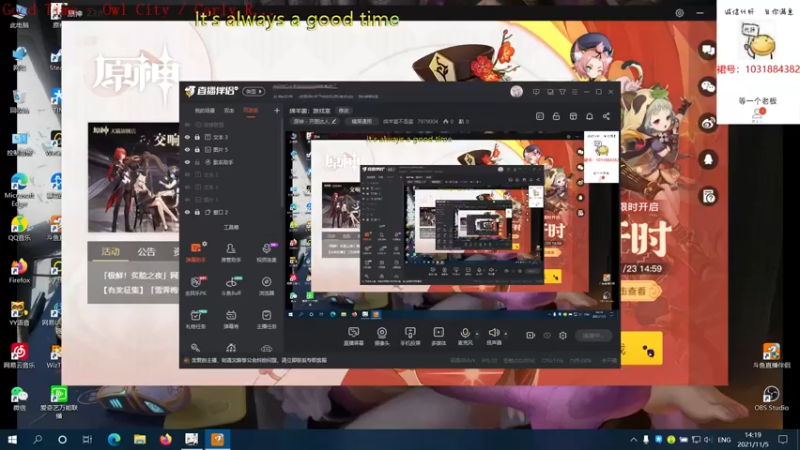Click the record video icon beside speaker
This screenshot has height=450, width=800.
(530, 335)
